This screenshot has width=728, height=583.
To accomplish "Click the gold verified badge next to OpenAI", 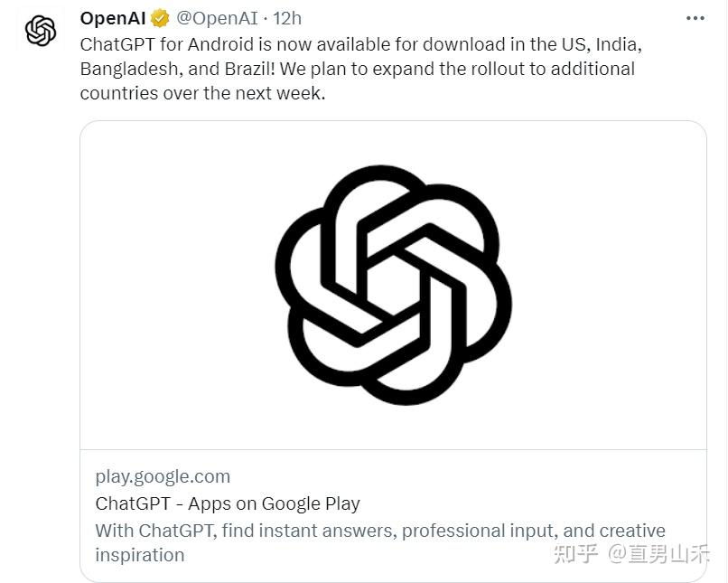I will coord(160,19).
